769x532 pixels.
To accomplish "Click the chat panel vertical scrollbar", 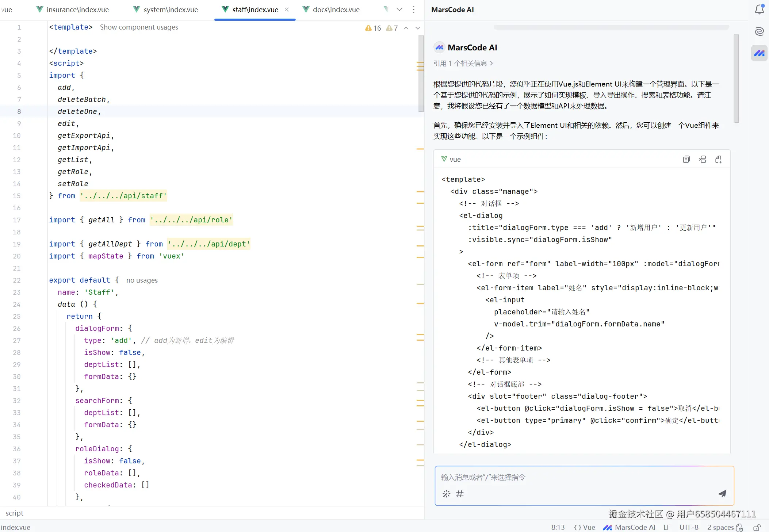I will 736,79.
